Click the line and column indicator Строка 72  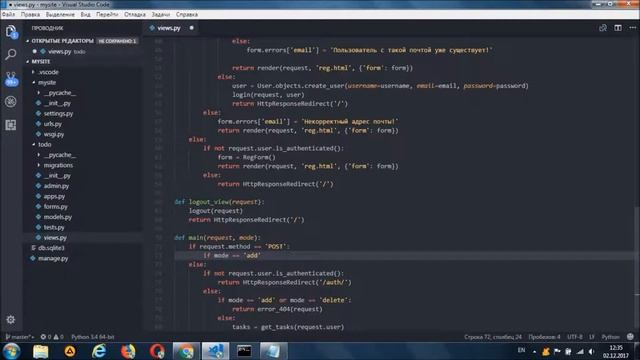493,337
